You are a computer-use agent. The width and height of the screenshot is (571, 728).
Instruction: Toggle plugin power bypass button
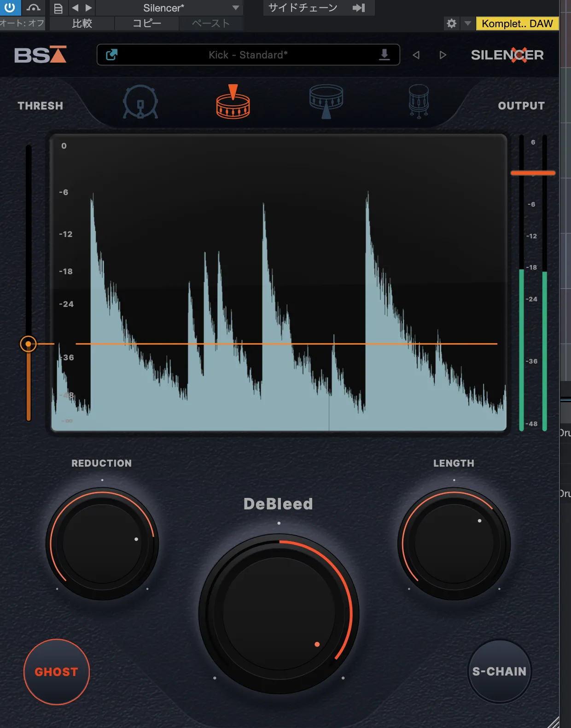point(10,8)
